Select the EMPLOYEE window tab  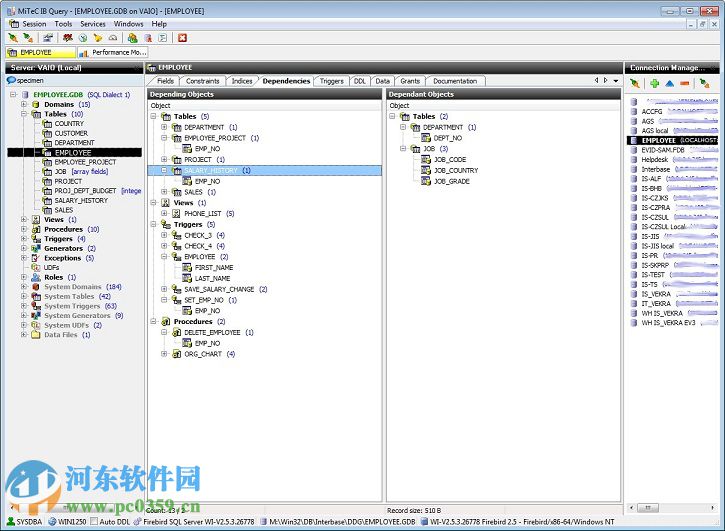41,53
